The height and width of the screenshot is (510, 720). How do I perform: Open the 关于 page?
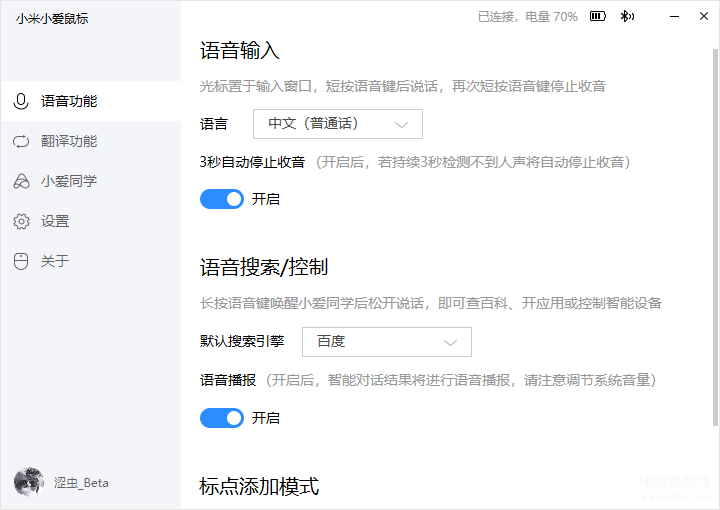point(91,261)
